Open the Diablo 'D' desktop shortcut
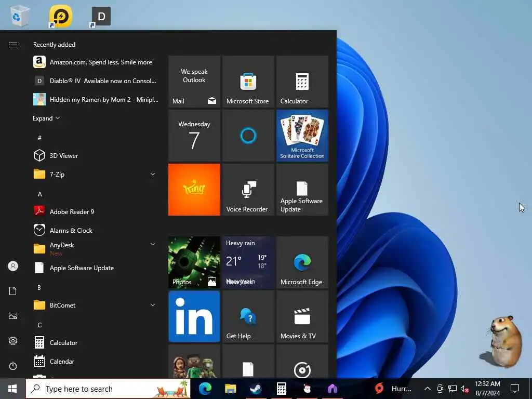 pos(100,17)
